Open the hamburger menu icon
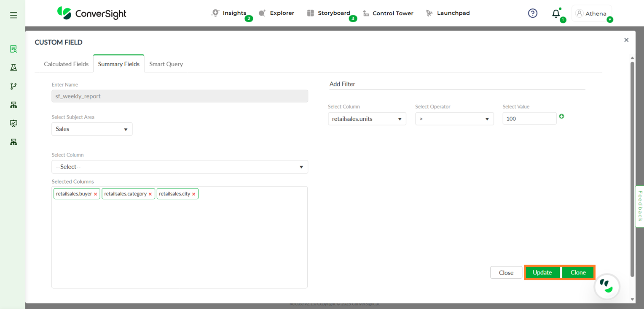 pyautogui.click(x=13, y=15)
